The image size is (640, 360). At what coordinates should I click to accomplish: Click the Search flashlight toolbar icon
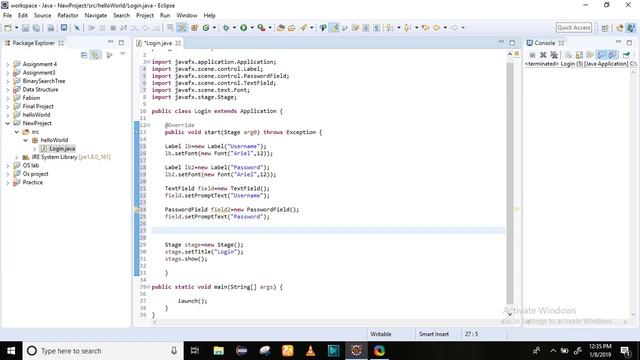click(x=303, y=28)
